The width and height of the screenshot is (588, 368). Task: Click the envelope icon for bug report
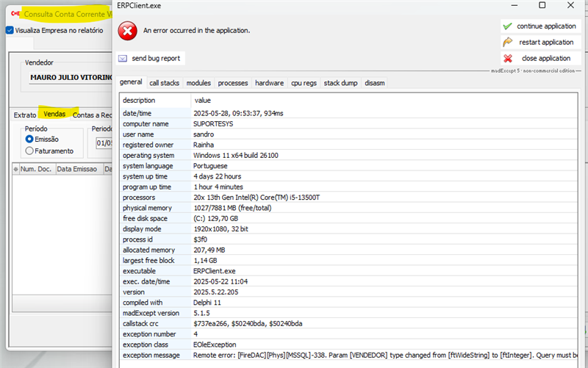pos(122,58)
